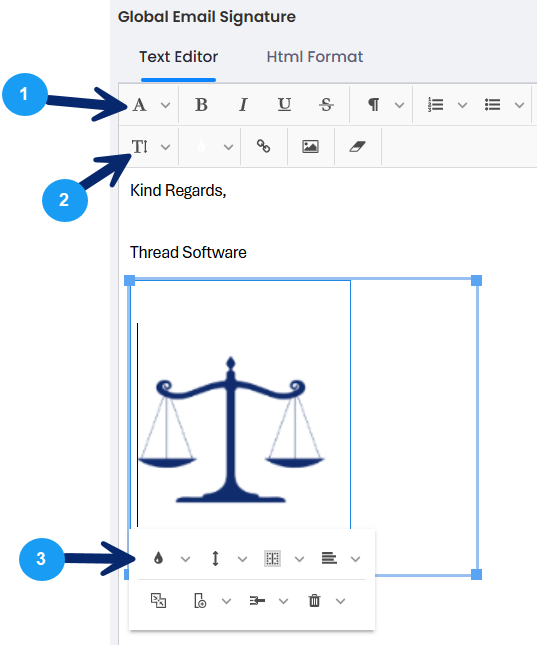Insert a hyperlink using link icon
Screen dimensions: 537x645
tap(263, 146)
